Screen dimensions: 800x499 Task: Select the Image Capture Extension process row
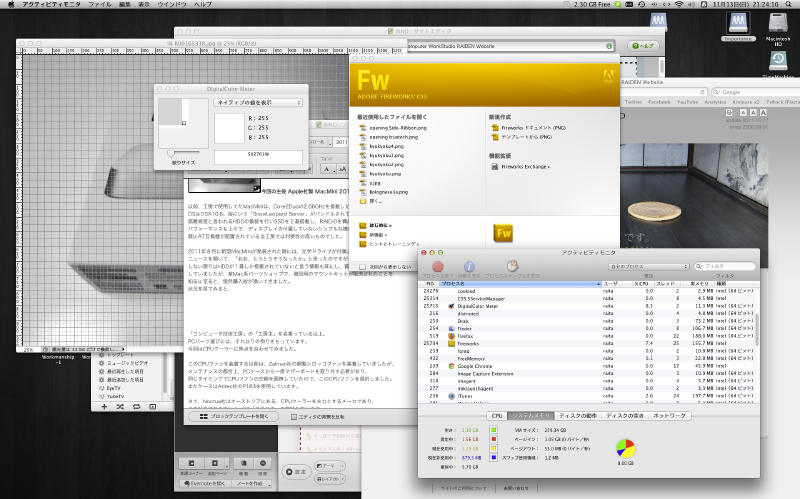pyautogui.click(x=586, y=373)
